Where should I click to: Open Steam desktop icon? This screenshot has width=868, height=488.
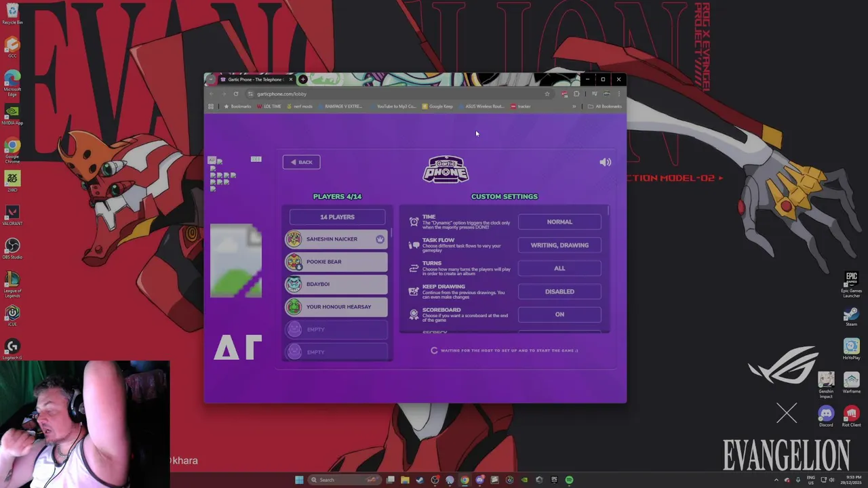point(851,317)
